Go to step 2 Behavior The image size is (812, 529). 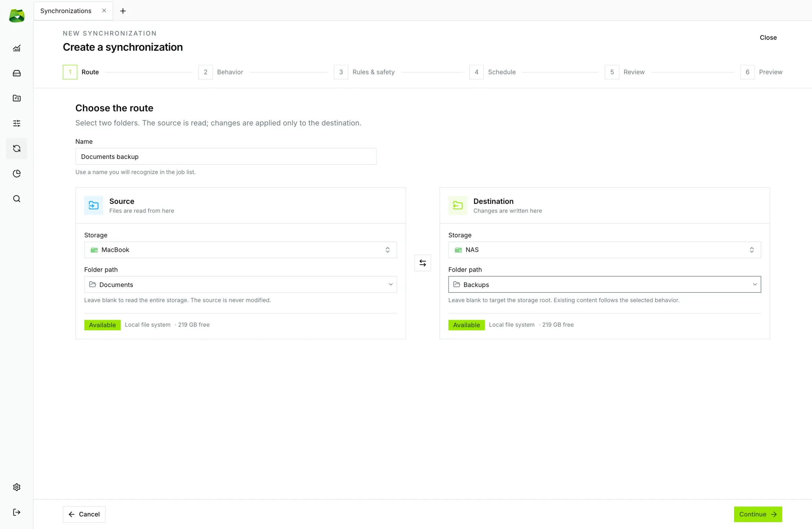(x=221, y=72)
